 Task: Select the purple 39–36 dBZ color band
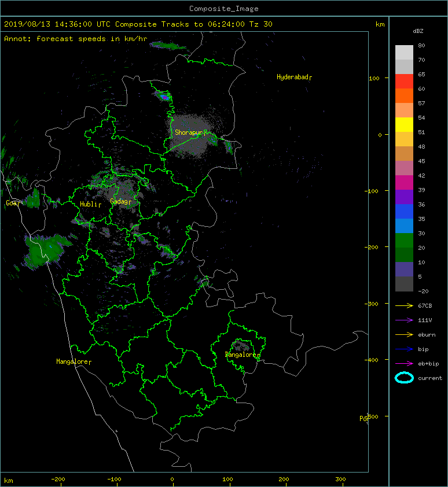click(404, 197)
